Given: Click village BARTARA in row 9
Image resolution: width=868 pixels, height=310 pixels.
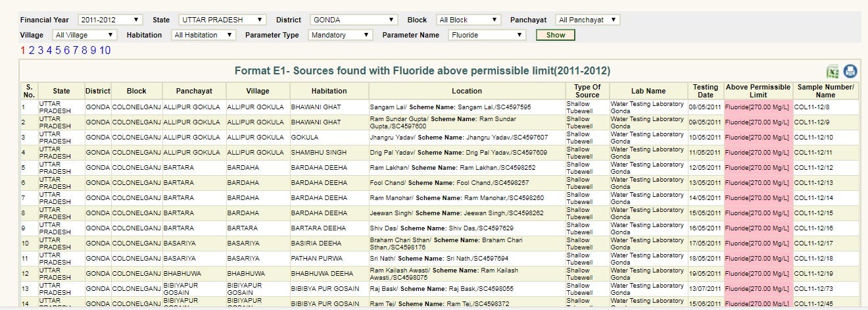Looking at the screenshot, I should click(243, 228).
